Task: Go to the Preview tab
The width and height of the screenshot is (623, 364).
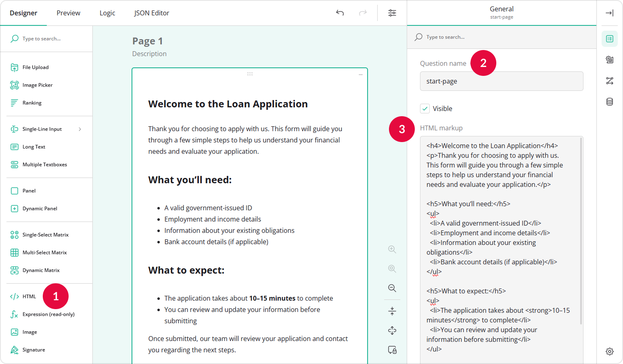Action: [x=68, y=13]
